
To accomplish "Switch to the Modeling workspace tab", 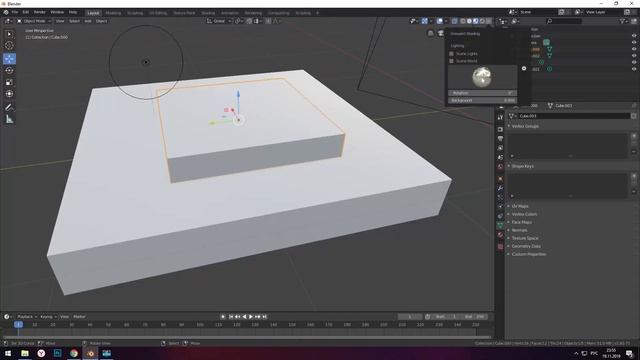I will coord(113,13).
